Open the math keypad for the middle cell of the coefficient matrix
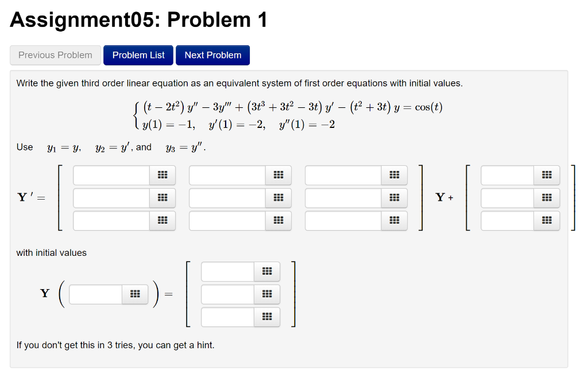 click(279, 198)
